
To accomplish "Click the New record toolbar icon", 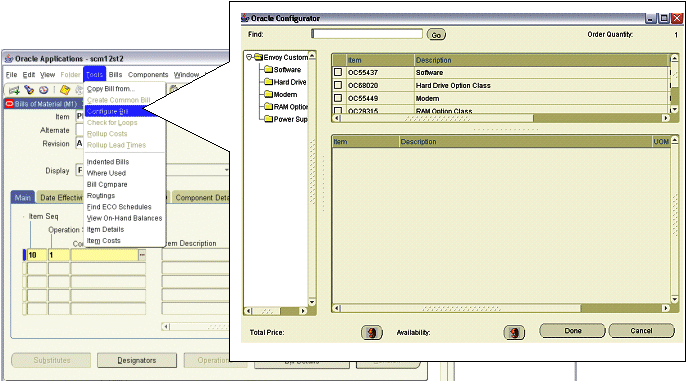I will click(x=14, y=90).
